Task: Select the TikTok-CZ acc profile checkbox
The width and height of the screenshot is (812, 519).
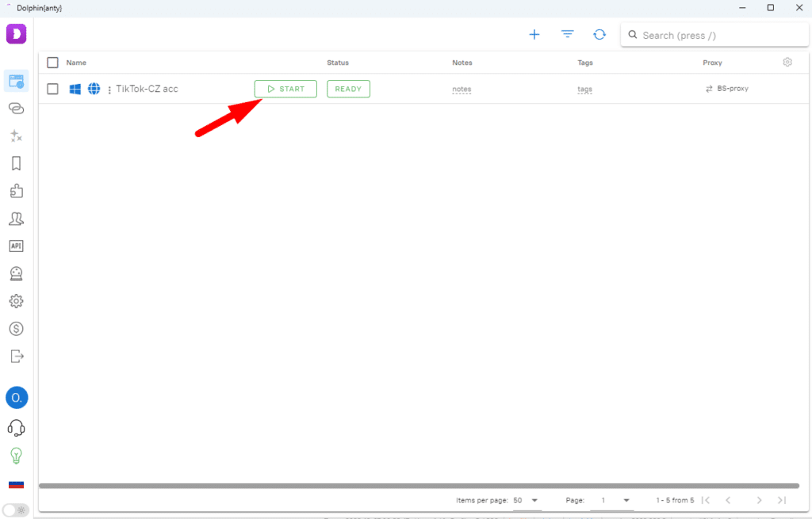Action: (x=53, y=89)
